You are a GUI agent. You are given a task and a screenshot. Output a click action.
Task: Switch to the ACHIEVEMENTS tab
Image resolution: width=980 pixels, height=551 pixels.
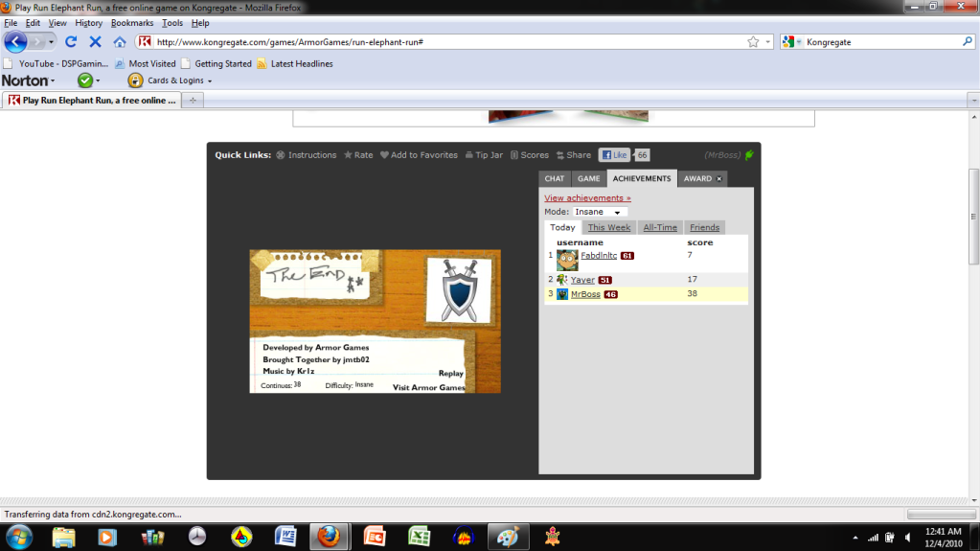tap(642, 179)
